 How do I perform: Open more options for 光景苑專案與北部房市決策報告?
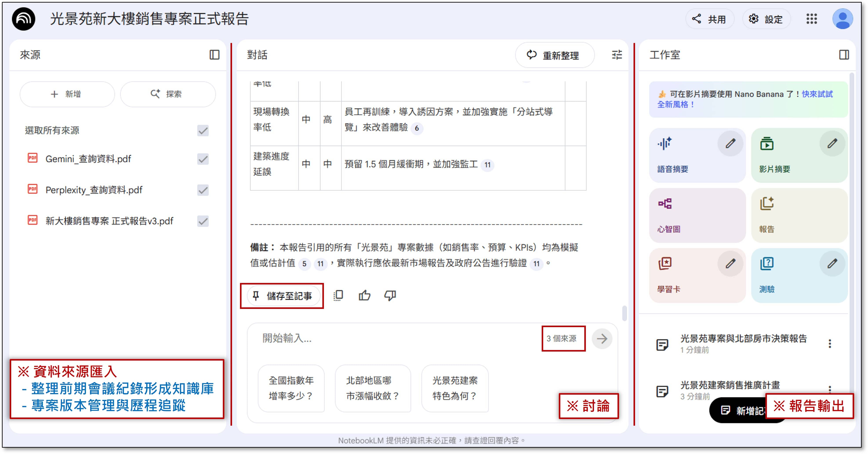pyautogui.click(x=830, y=344)
